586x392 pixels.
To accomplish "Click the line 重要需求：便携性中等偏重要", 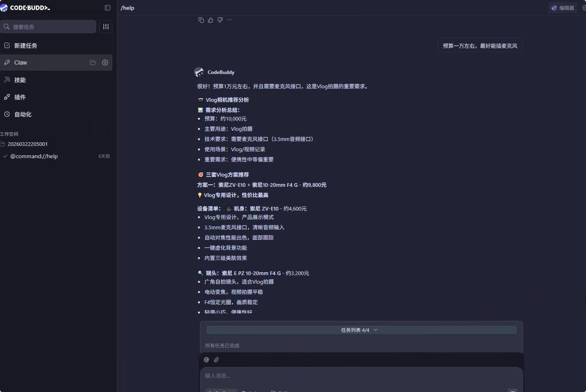I will 239,159.
